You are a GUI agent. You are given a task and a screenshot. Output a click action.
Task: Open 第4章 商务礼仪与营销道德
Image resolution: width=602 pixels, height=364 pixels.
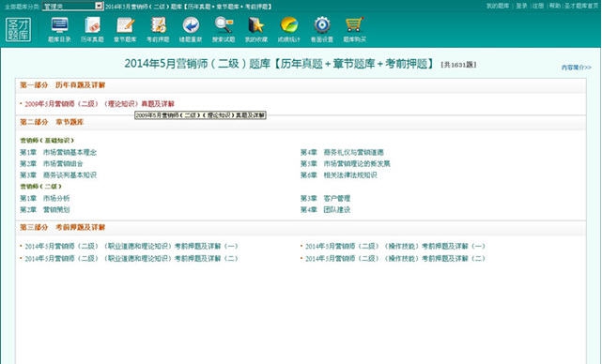pyautogui.click(x=342, y=152)
